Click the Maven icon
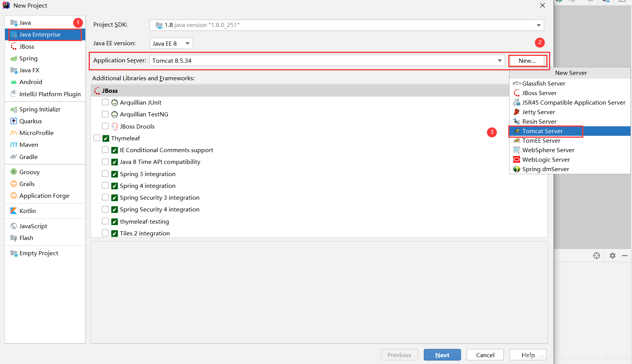Image resolution: width=632 pixels, height=364 pixels. (x=14, y=145)
